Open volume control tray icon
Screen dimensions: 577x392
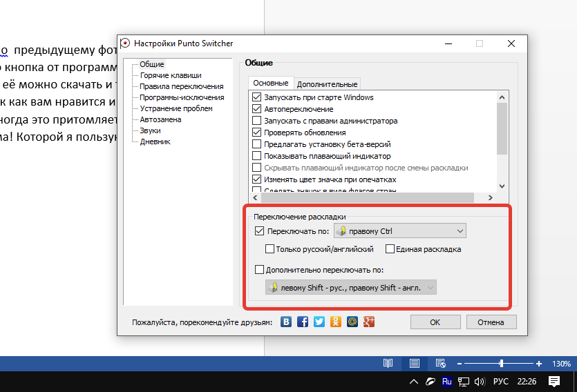[x=480, y=382]
